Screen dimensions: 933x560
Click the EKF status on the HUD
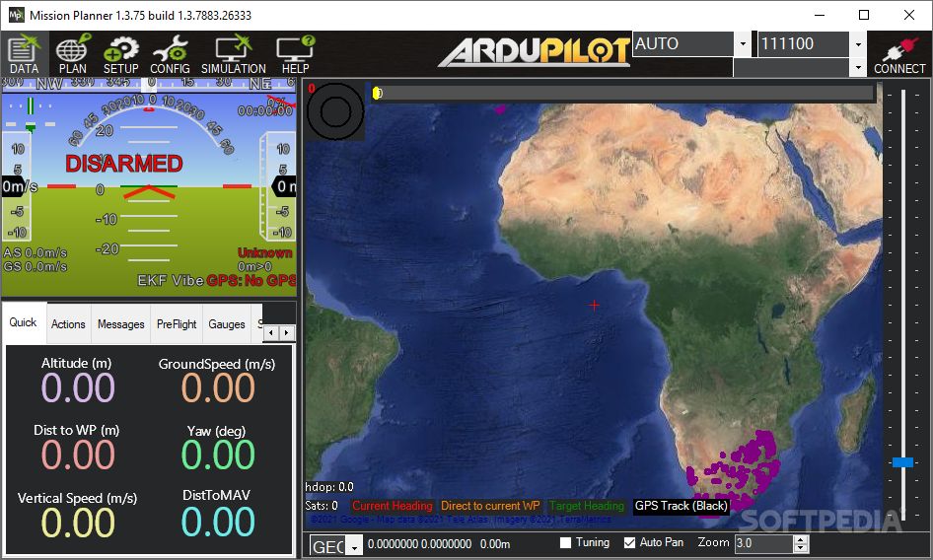point(152,280)
